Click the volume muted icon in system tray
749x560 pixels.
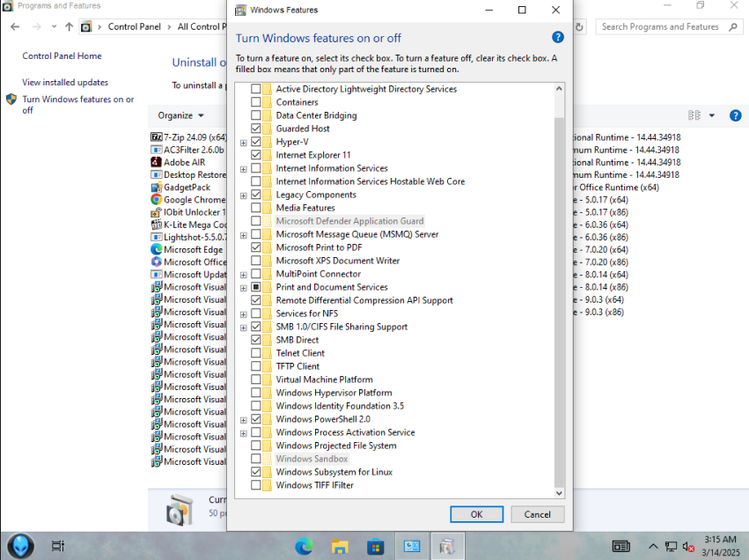click(688, 546)
